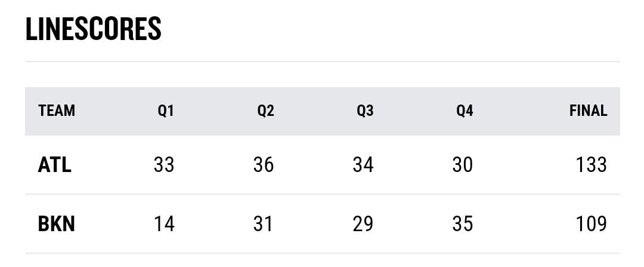This screenshot has height=267, width=644.
Task: Click ATL's final score 133
Action: tap(592, 165)
